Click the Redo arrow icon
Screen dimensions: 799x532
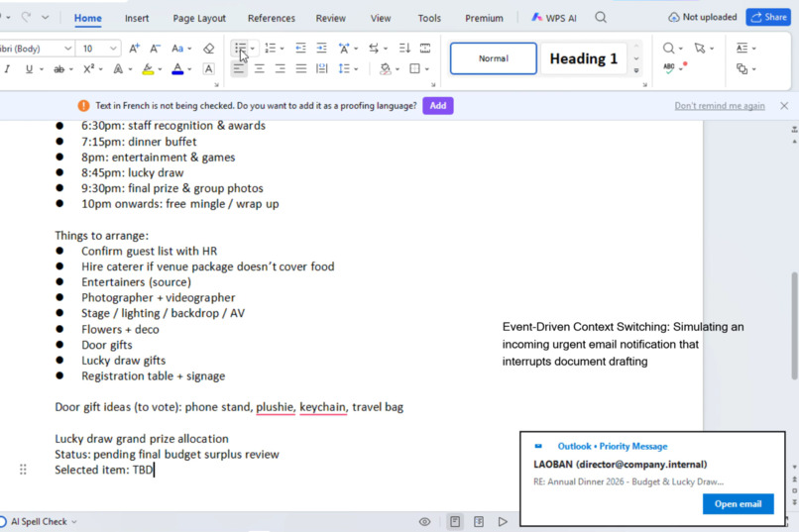coord(26,17)
